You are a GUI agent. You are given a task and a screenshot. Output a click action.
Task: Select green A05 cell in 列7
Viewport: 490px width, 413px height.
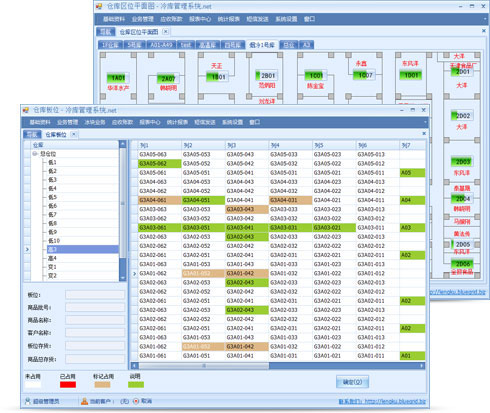click(412, 173)
